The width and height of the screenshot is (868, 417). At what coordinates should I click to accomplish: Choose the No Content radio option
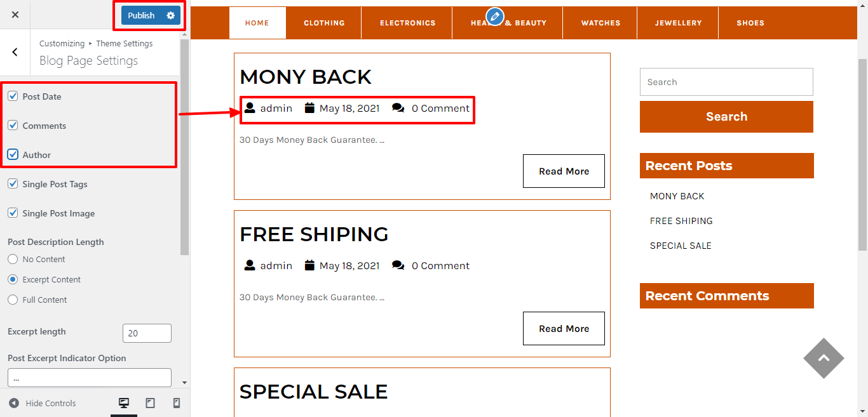coord(13,259)
